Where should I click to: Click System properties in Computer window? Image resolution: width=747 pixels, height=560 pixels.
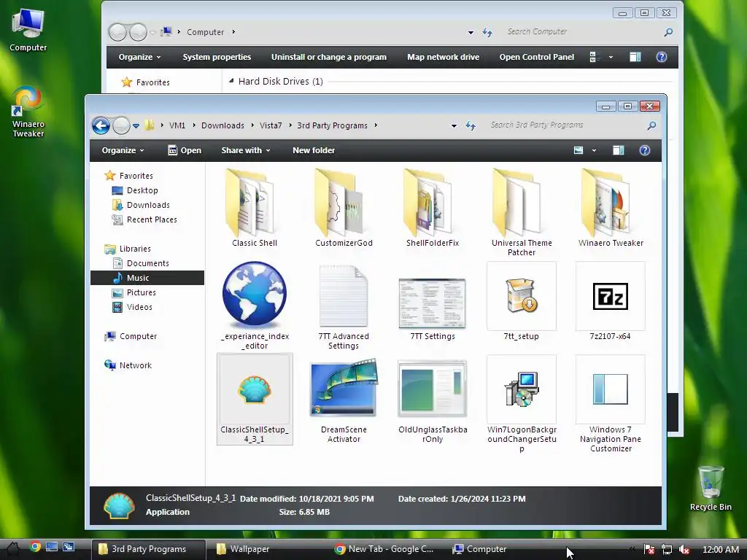[217, 57]
